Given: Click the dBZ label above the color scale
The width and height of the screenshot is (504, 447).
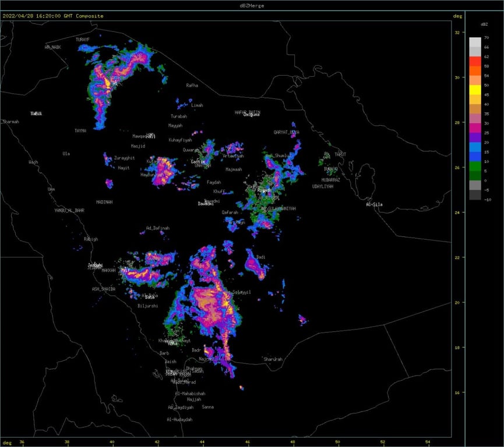Looking at the screenshot, I should click(x=484, y=24).
